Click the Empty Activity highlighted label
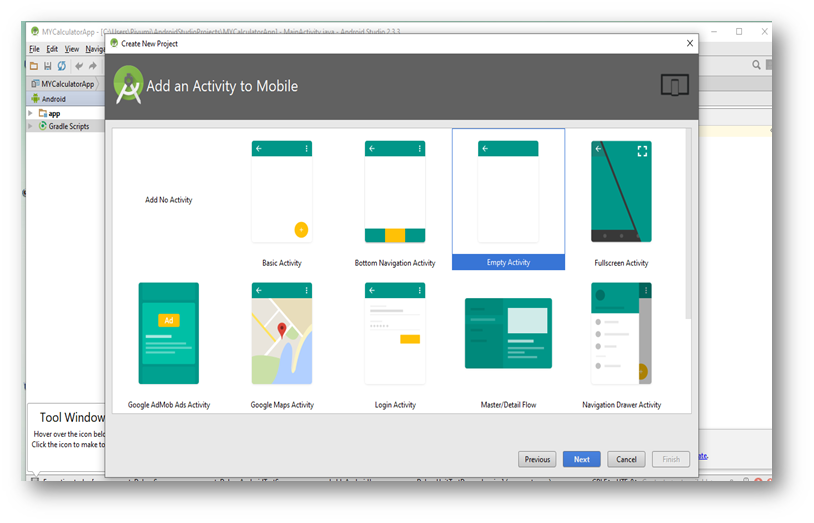 point(508,262)
